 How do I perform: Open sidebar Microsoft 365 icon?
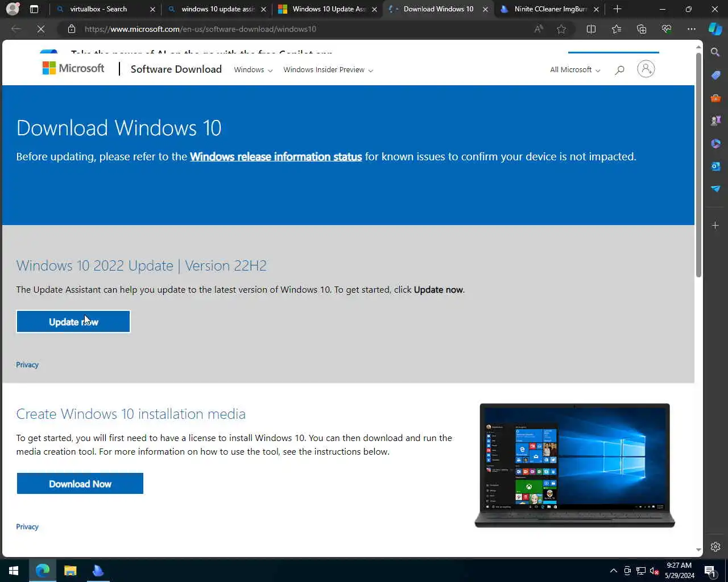tap(715, 143)
